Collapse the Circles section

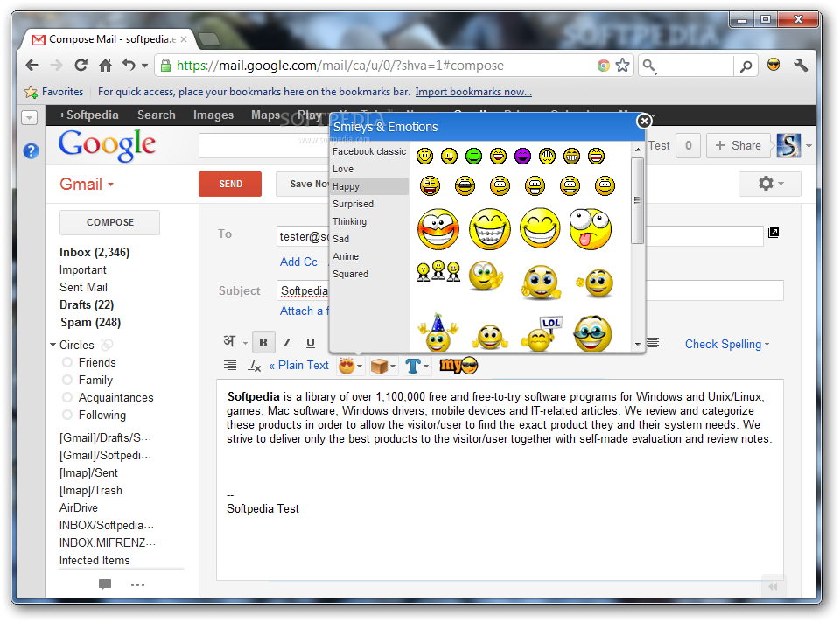pos(53,345)
